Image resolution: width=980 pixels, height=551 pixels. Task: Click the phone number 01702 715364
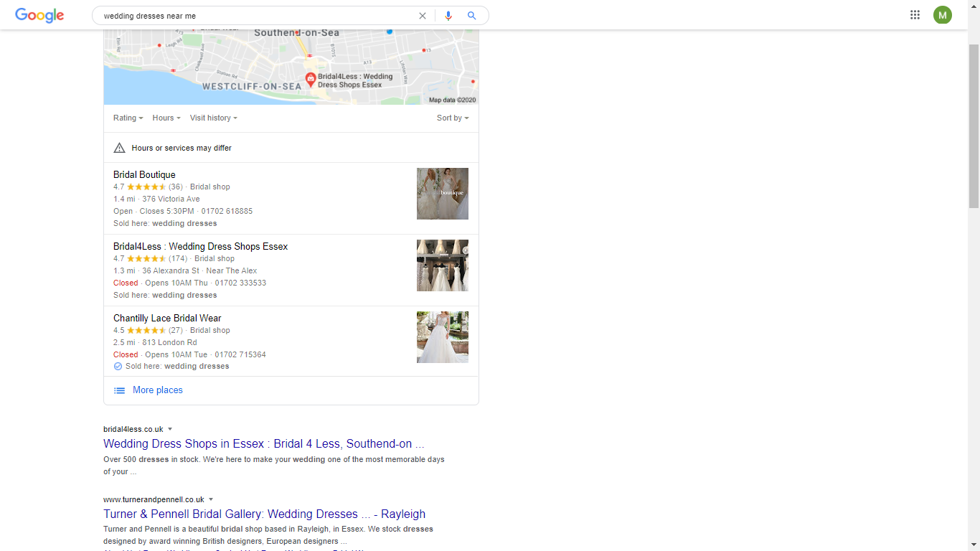tap(240, 354)
